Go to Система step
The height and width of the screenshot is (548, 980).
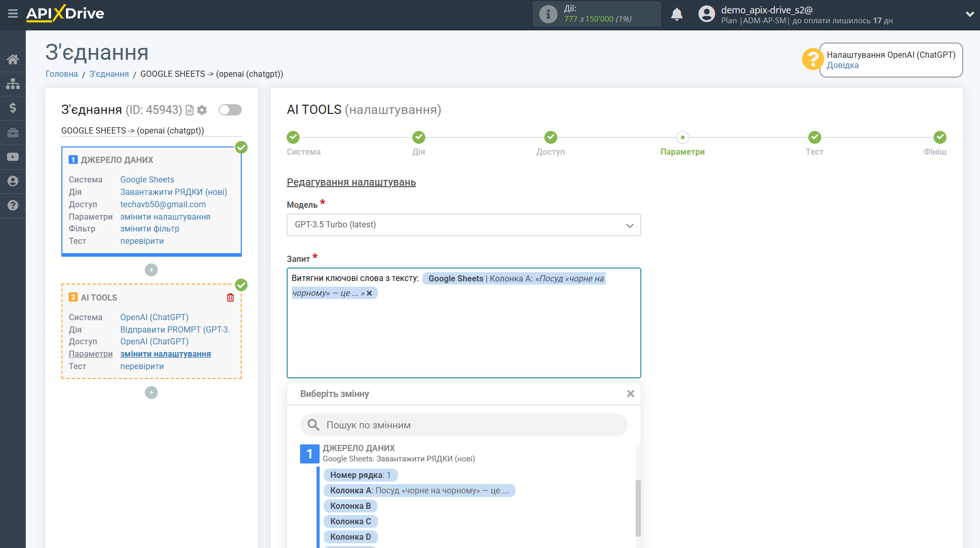293,137
